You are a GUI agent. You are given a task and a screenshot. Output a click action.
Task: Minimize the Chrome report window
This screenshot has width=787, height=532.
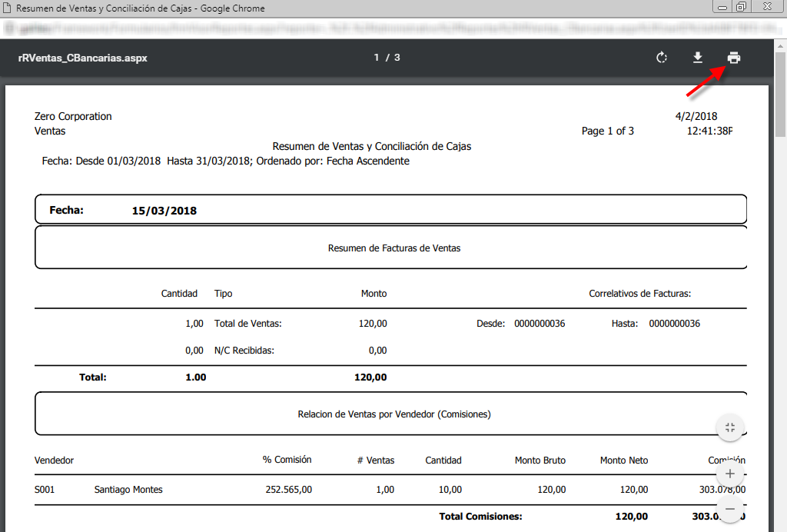722,8
